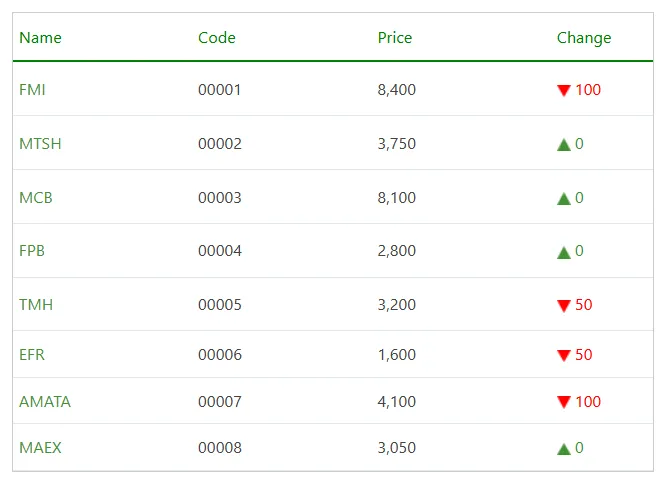Click the green up arrow in MCB row
This screenshot has height=481, width=663.
[x=564, y=199]
